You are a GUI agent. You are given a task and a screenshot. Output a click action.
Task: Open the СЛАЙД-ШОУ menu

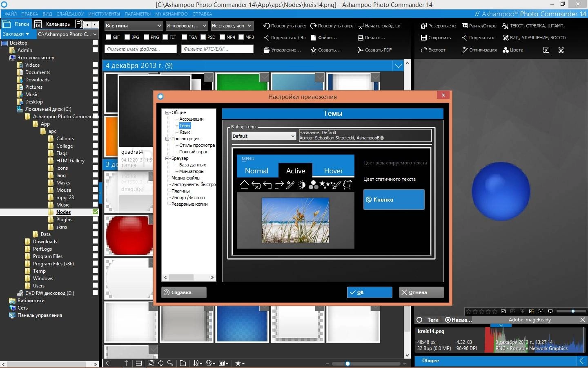pos(70,14)
